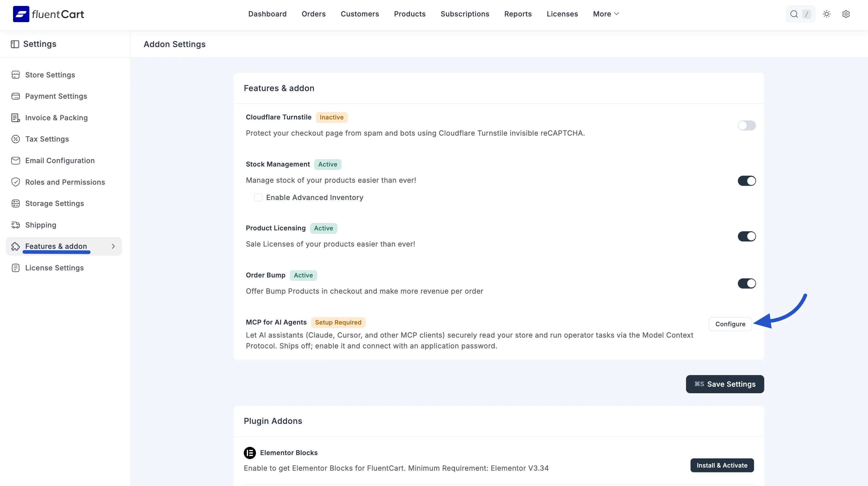Open the Subscriptions menu item

(465, 14)
